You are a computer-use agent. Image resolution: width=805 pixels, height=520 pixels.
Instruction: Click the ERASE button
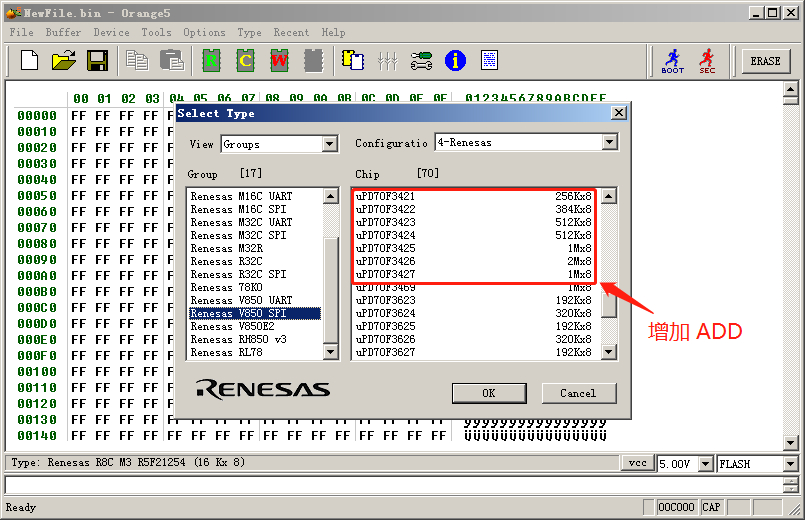[x=765, y=61]
